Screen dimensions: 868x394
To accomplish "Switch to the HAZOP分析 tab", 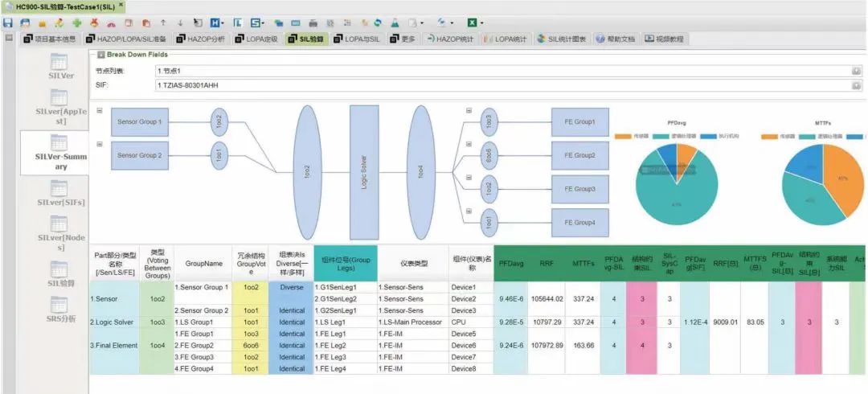I will coord(203,39).
